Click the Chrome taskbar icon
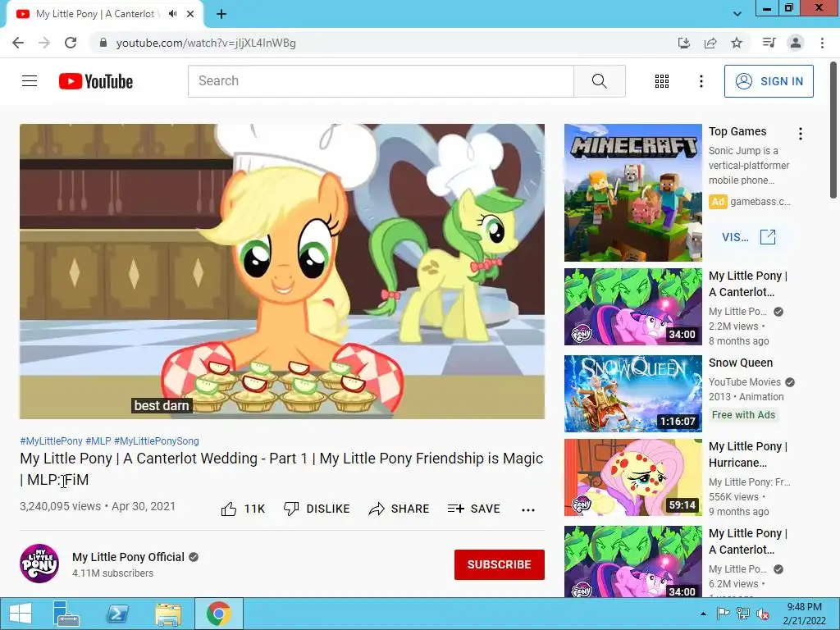 point(218,614)
